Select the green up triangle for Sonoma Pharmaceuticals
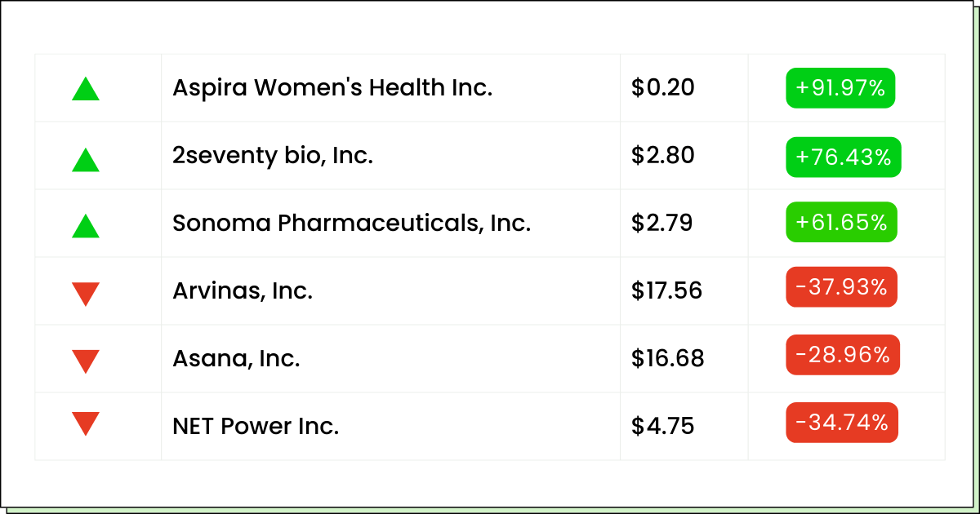Viewport: 980px width, 514px height. point(86,226)
